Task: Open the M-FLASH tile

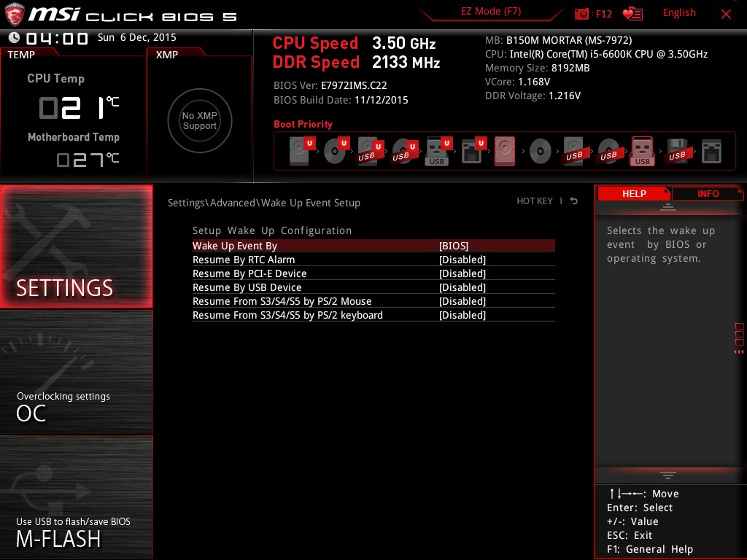Action: pos(76,497)
